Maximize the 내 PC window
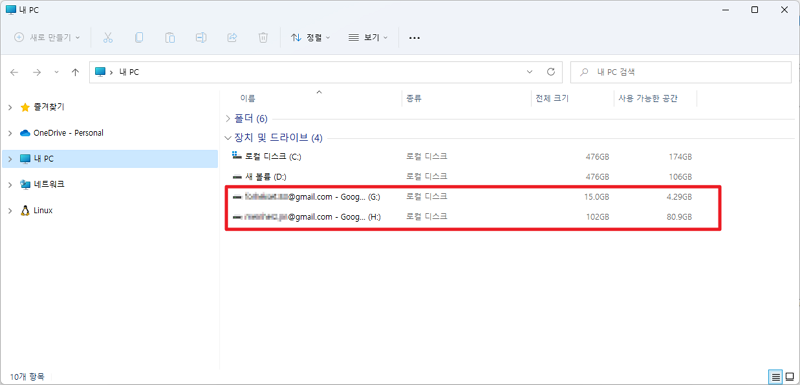This screenshot has width=800, height=385. coord(755,9)
